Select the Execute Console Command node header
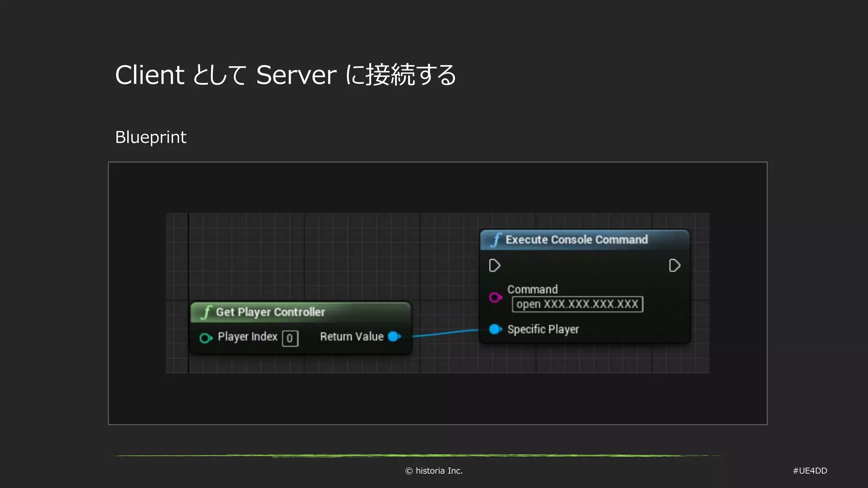Viewport: 868px width, 488px height. [585, 240]
